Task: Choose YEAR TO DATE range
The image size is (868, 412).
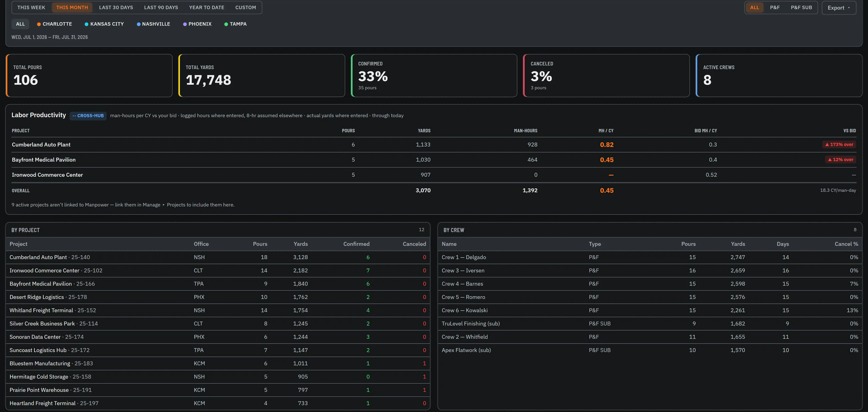Action: pyautogui.click(x=206, y=7)
